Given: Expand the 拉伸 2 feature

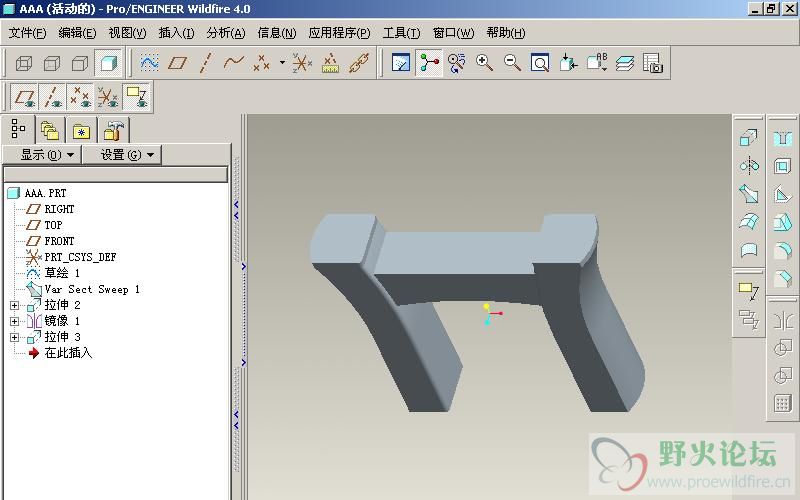Looking at the screenshot, I should pyautogui.click(x=14, y=305).
